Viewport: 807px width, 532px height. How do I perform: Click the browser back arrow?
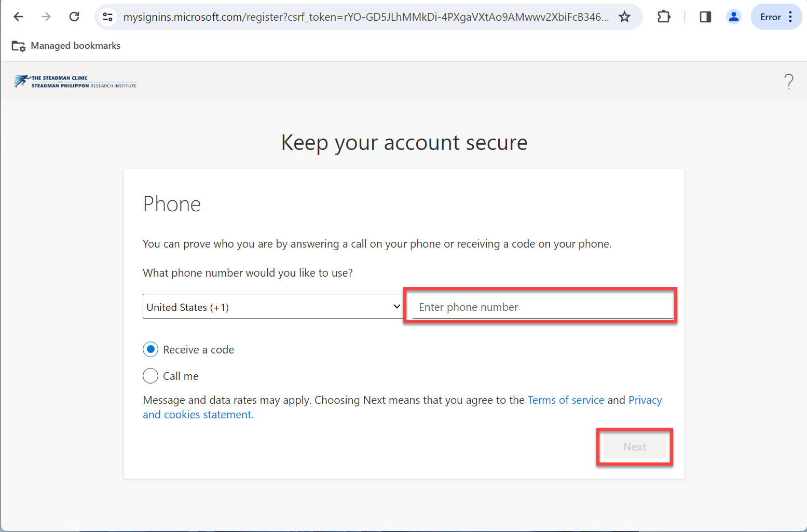pyautogui.click(x=18, y=17)
